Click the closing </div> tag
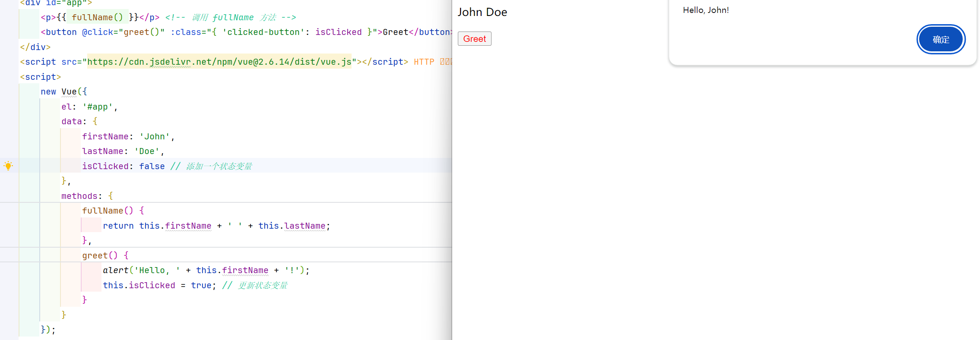Viewport: 980px width, 340px height. pos(35,47)
